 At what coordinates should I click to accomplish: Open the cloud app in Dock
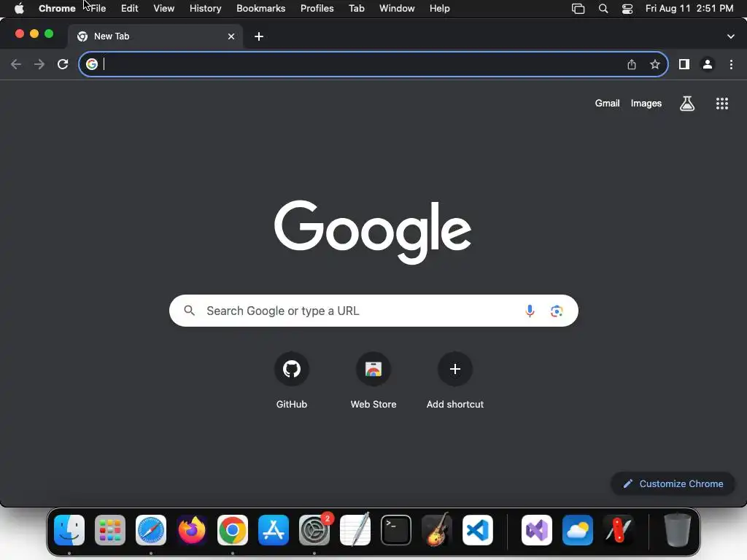[578, 530]
